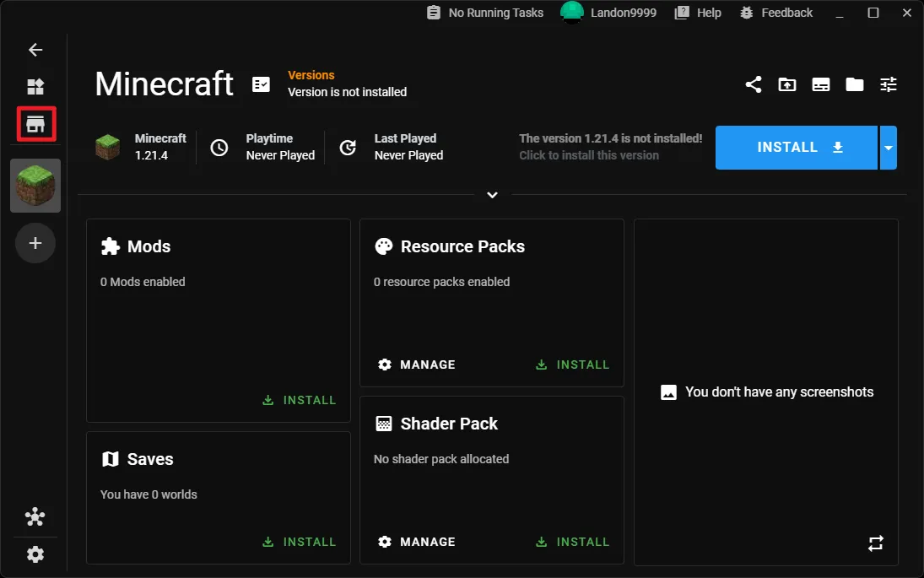
Task: Click the Minecraft 1.21.4 grass block icon
Action: (x=107, y=147)
